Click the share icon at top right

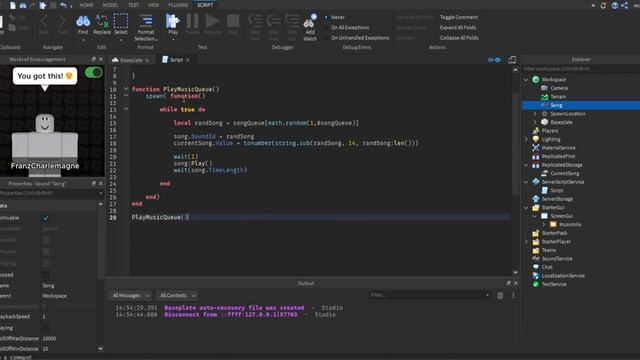point(625,5)
